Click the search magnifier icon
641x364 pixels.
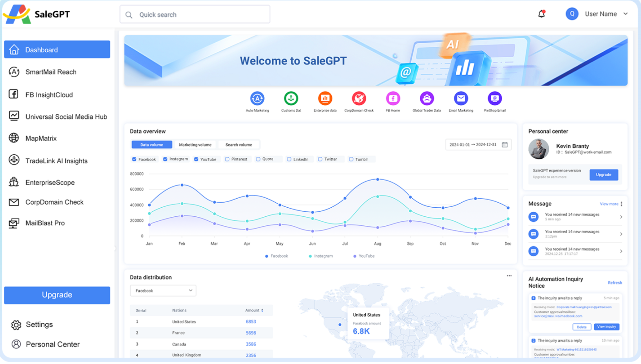point(129,15)
